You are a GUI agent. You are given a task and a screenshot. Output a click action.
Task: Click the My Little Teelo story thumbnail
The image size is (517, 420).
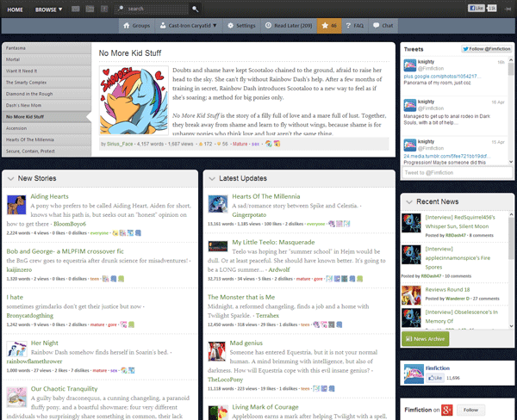[x=218, y=246]
